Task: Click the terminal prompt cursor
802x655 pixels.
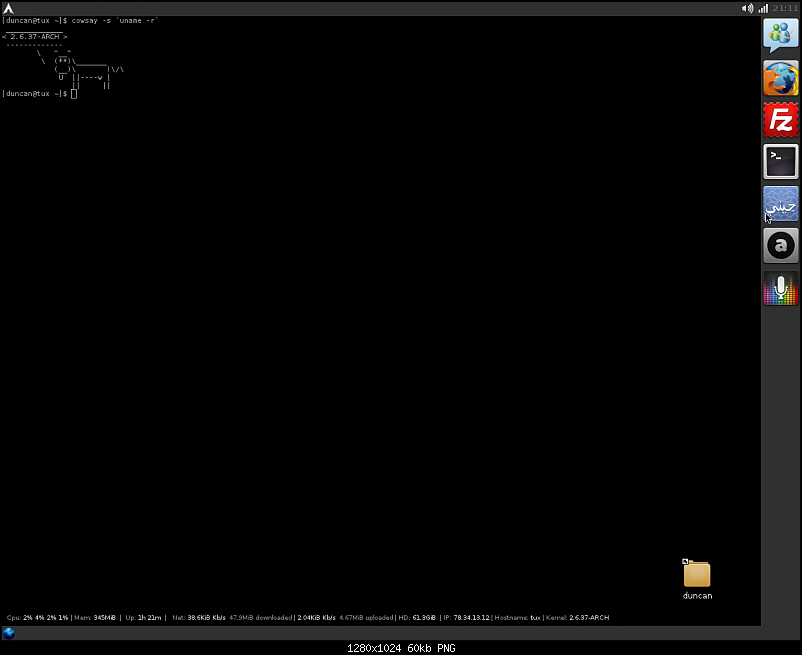Action: pyautogui.click(x=74, y=94)
